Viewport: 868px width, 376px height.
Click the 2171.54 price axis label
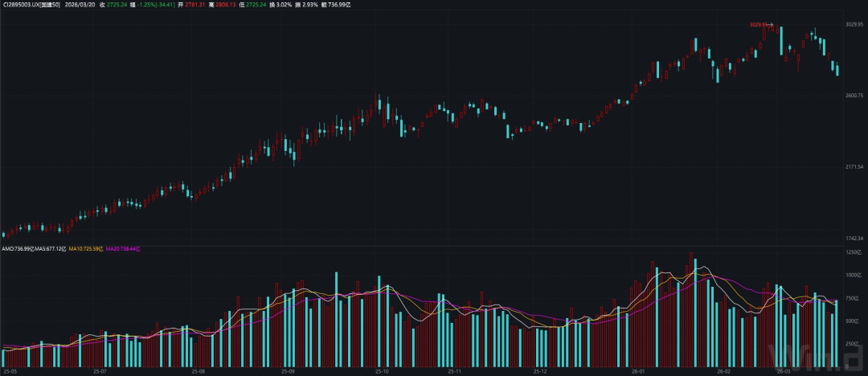tap(854, 166)
